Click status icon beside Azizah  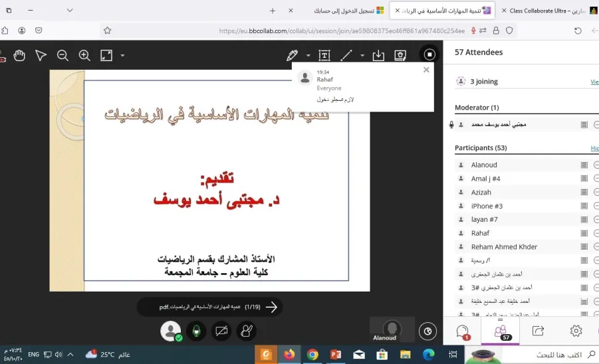pyautogui.click(x=584, y=193)
